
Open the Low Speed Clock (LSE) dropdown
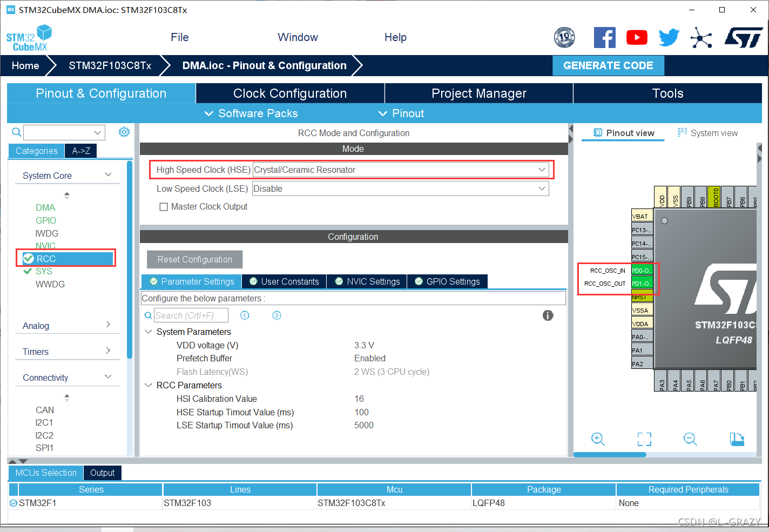pyautogui.click(x=401, y=188)
